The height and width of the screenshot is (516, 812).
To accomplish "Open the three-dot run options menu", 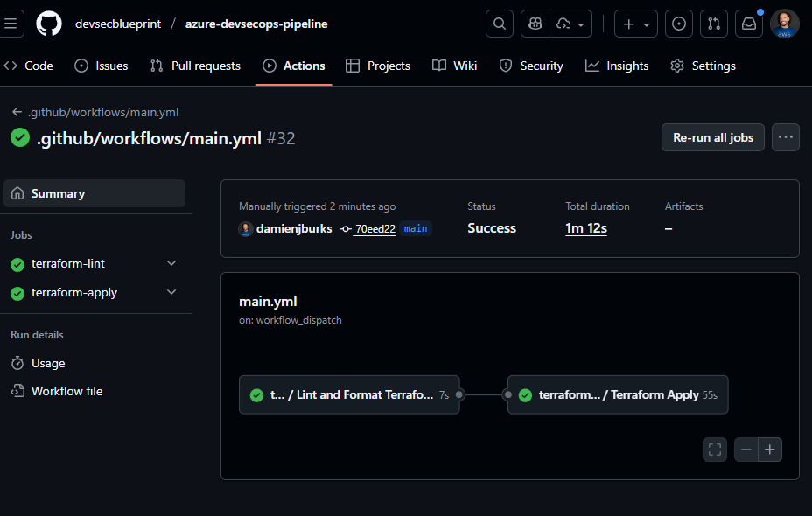I will [785, 137].
